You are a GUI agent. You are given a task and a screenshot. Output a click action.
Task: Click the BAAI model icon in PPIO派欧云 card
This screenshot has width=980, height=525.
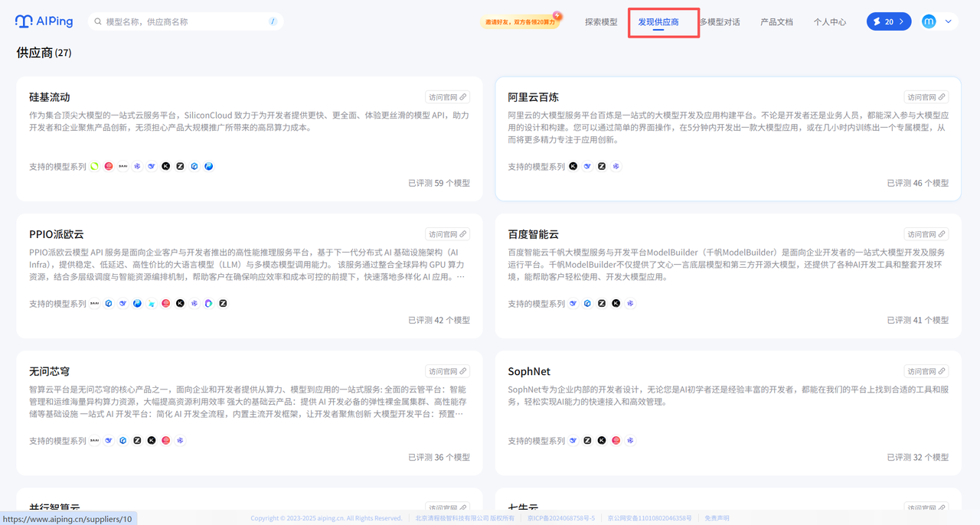(94, 303)
